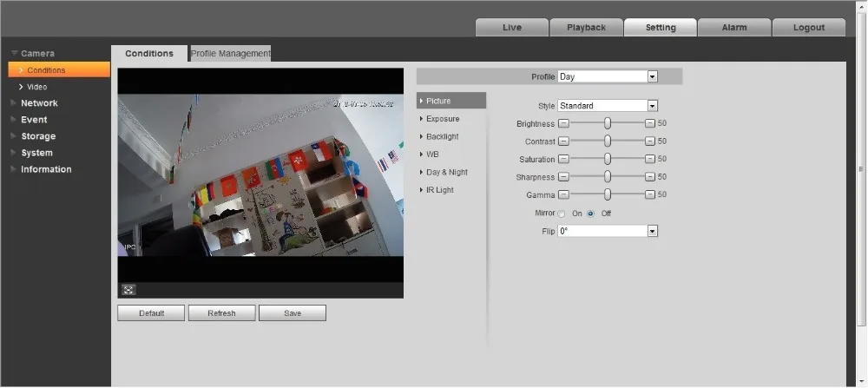Increase Saturation with its plus button
Screen dimensions: 868x388
click(650, 159)
